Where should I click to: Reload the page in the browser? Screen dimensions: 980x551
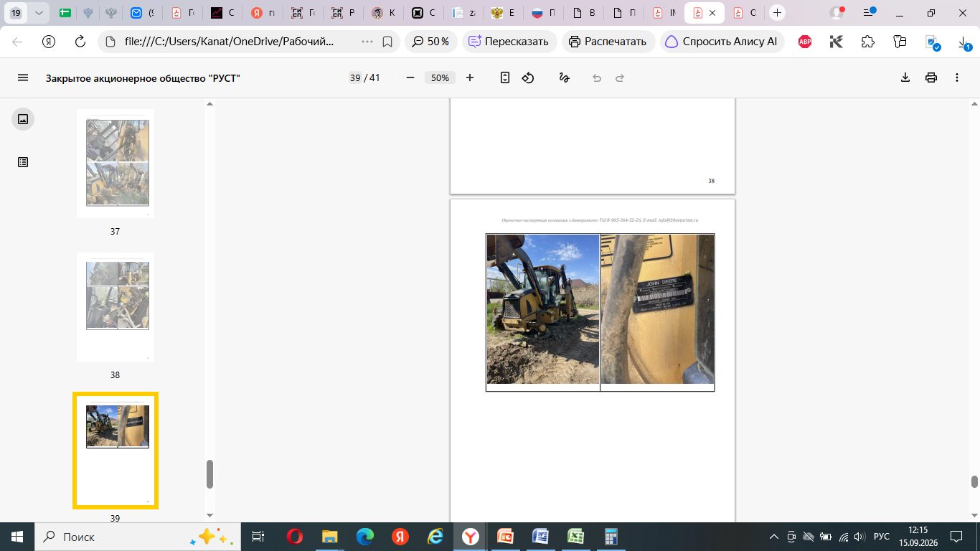80,42
